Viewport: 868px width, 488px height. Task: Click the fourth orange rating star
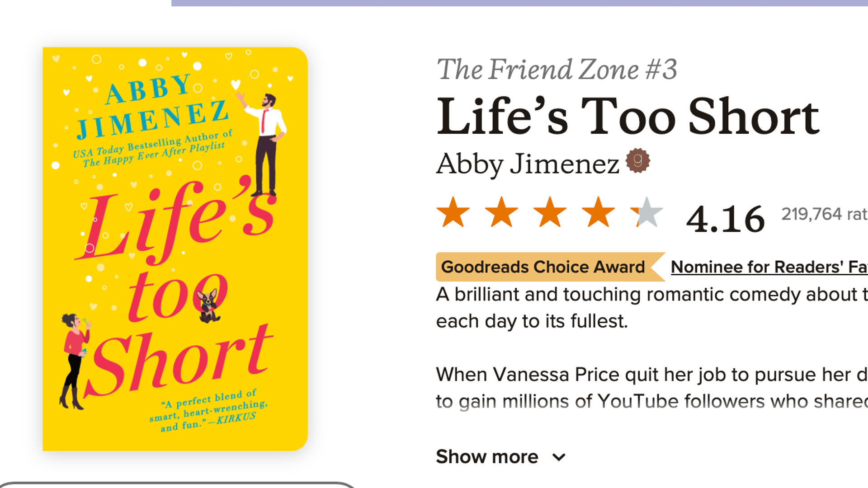pos(598,212)
